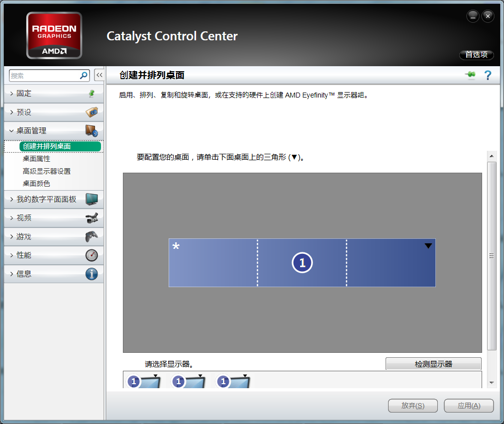Viewport: 504px width, 424px height.
Task: Click the 放弃(S) discard button
Action: (413, 406)
